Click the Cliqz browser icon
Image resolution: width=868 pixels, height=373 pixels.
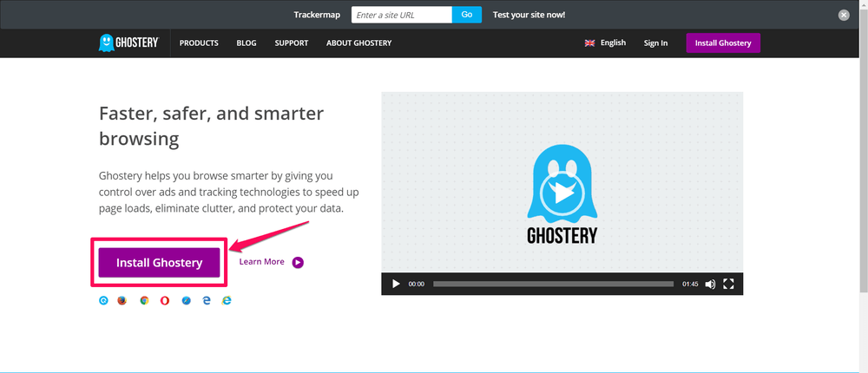pos(103,300)
